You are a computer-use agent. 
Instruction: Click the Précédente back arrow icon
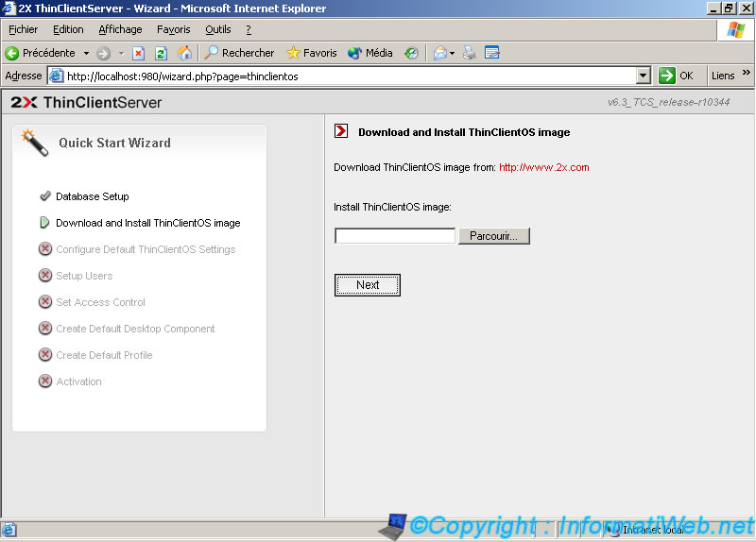[x=12, y=53]
